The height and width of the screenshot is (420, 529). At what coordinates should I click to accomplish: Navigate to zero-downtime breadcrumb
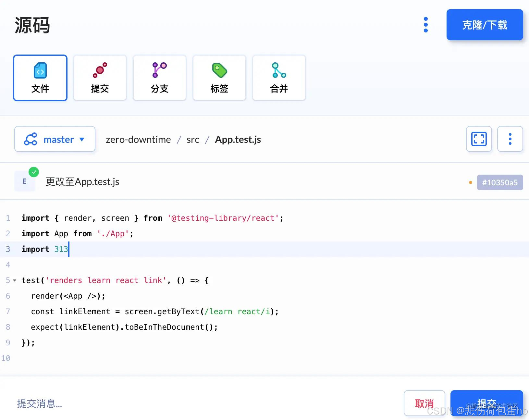(x=138, y=140)
